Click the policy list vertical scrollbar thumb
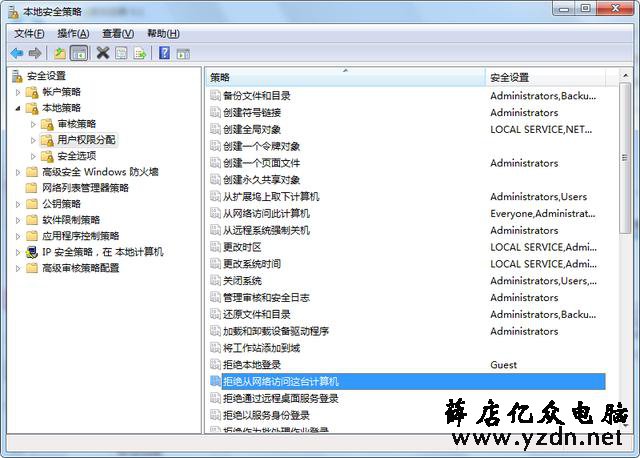Image resolution: width=640 pixels, height=458 pixels. point(625,158)
